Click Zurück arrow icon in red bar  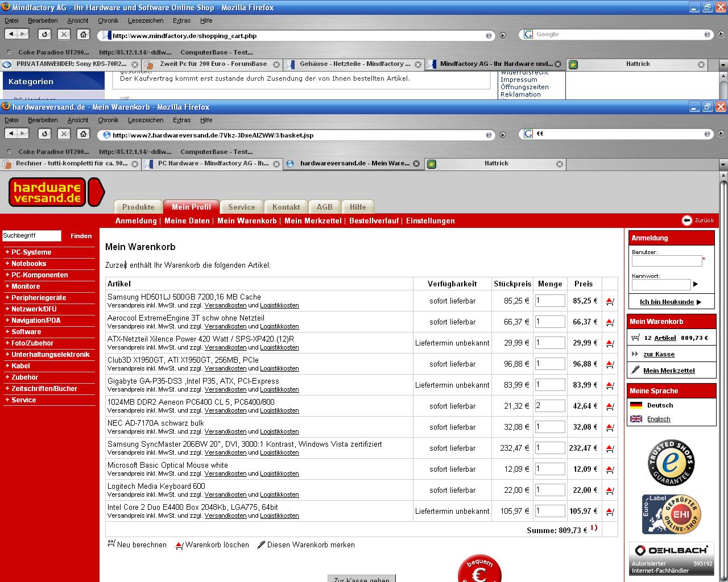[687, 221]
